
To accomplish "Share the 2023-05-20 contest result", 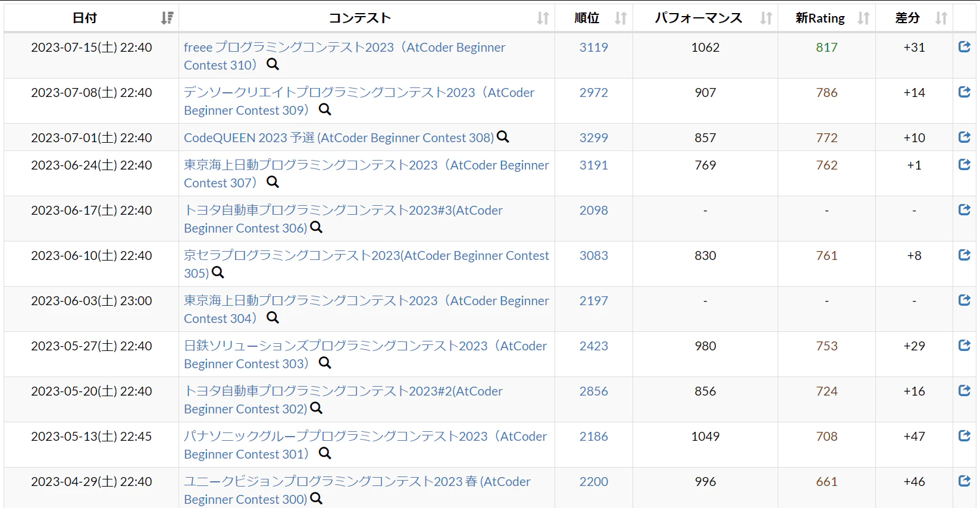I will click(x=965, y=391).
